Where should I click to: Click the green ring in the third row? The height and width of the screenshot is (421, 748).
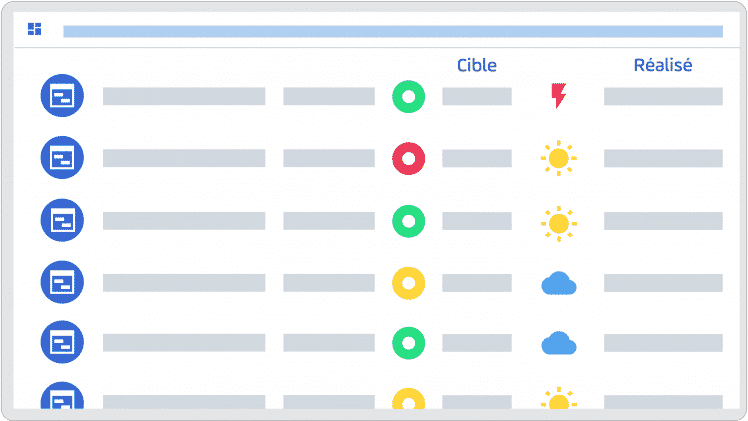pyautogui.click(x=408, y=221)
